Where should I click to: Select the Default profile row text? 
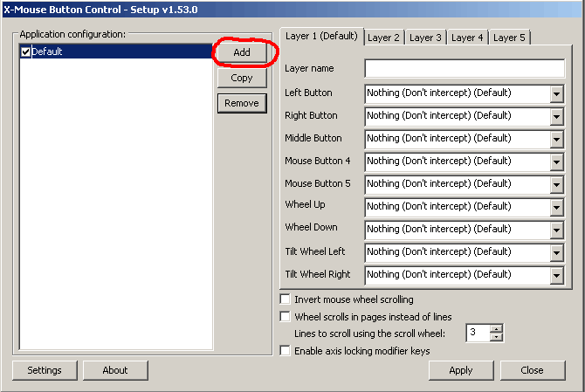click(47, 52)
